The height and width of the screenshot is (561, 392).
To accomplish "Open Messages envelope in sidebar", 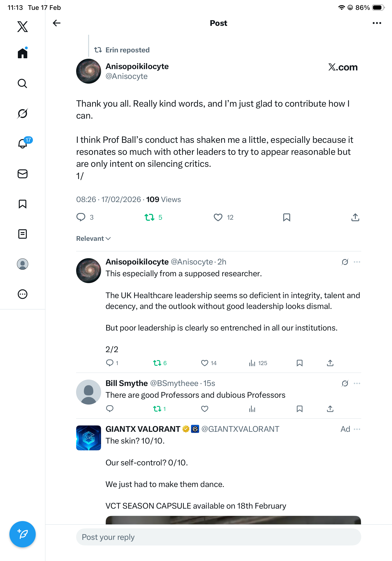I will point(23,174).
